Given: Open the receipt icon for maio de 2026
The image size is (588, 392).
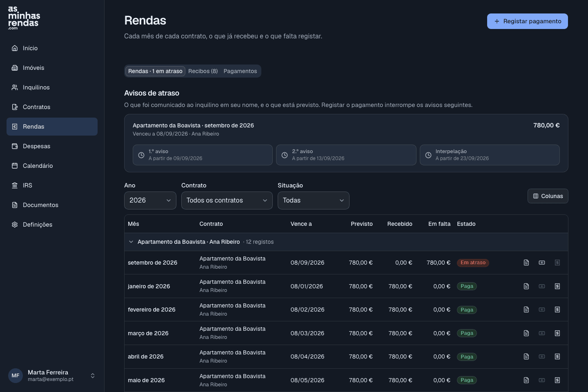Looking at the screenshot, I should point(557,380).
